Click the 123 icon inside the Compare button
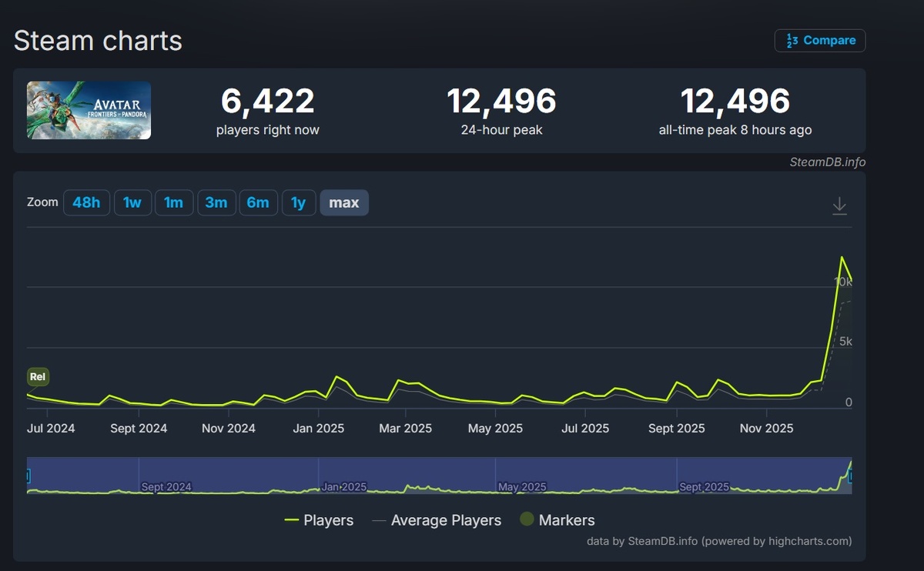This screenshot has width=924, height=571. (793, 40)
